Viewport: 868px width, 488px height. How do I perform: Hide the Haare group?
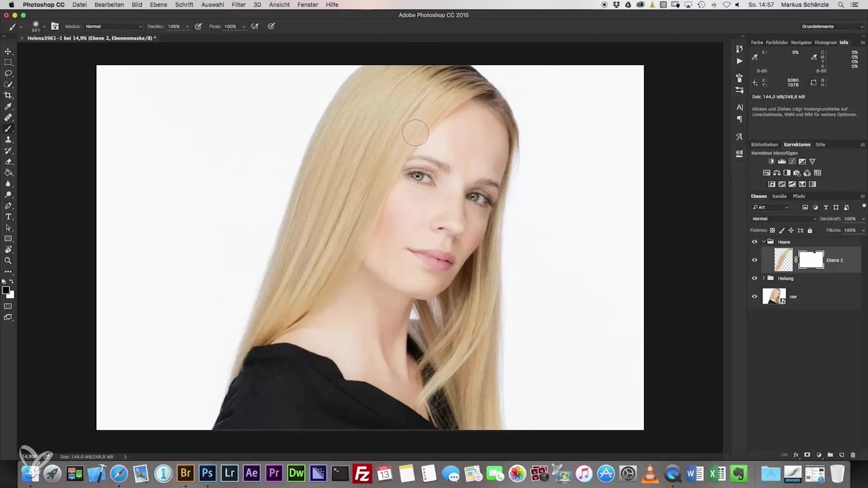tap(755, 242)
